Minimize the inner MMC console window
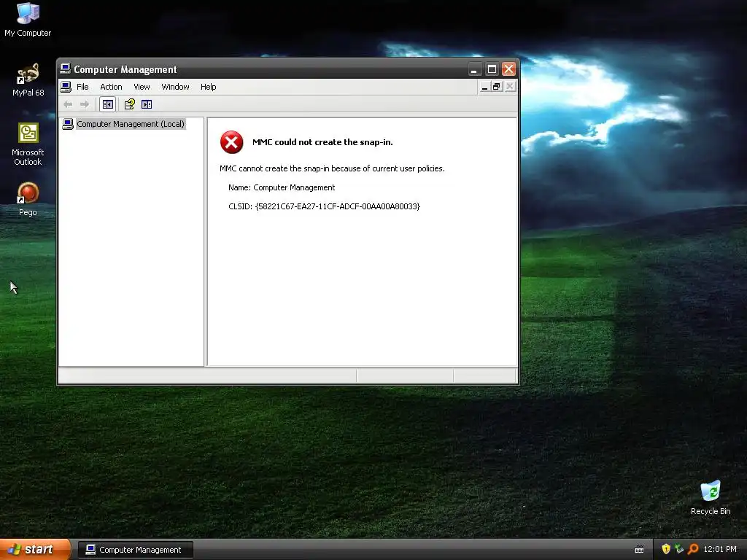747x560 pixels. 484,87
